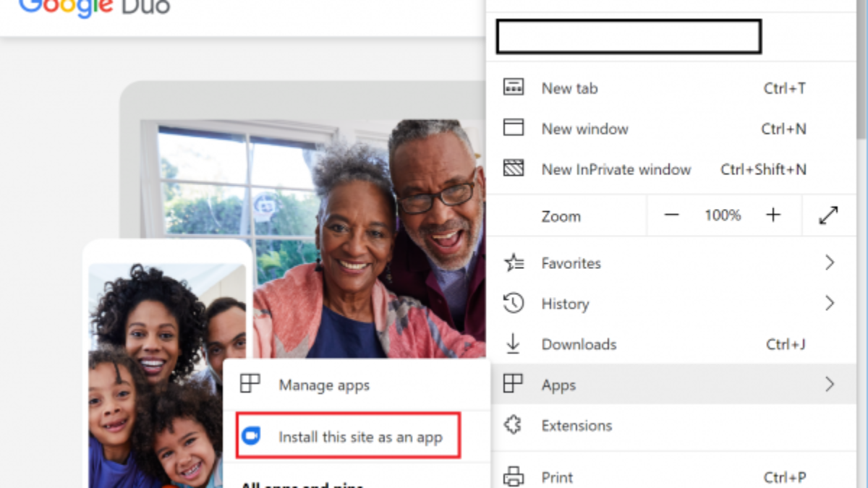The width and height of the screenshot is (868, 488).
Task: Open the Extensions menu entry
Action: (672, 425)
